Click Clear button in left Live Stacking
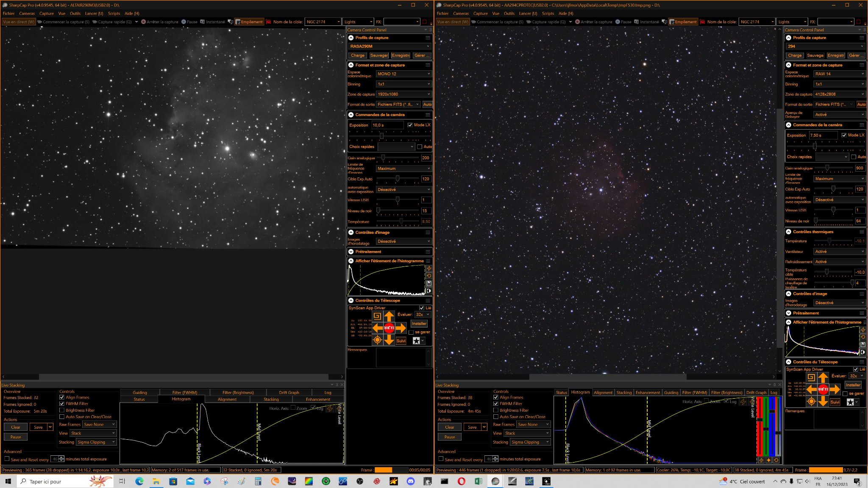The width and height of the screenshot is (868, 488). pos(16,427)
